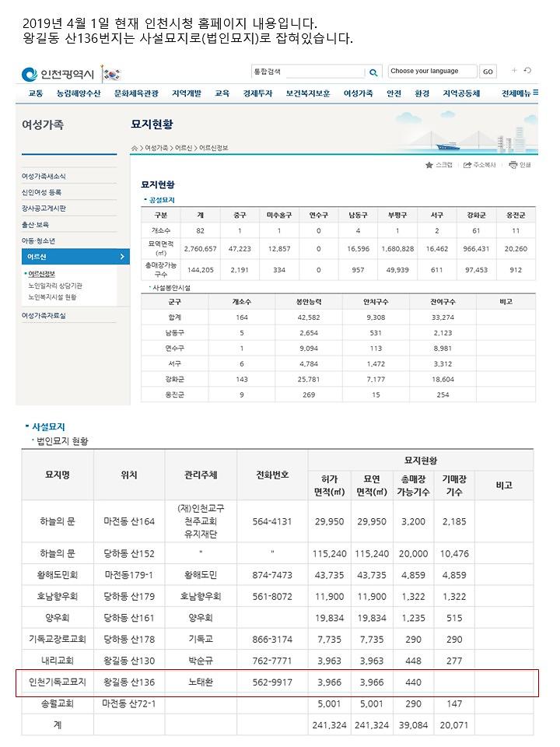Screen dimensions: 560x747
Task: Click the 마전동 산72-1 location cell
Action: click(130, 703)
